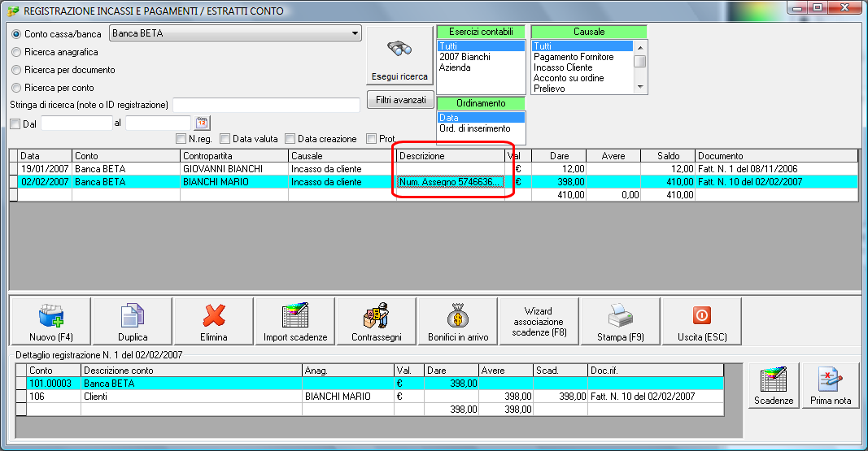Click the Filtri avanzati button
Screen dimensions: 868x451
click(400, 100)
